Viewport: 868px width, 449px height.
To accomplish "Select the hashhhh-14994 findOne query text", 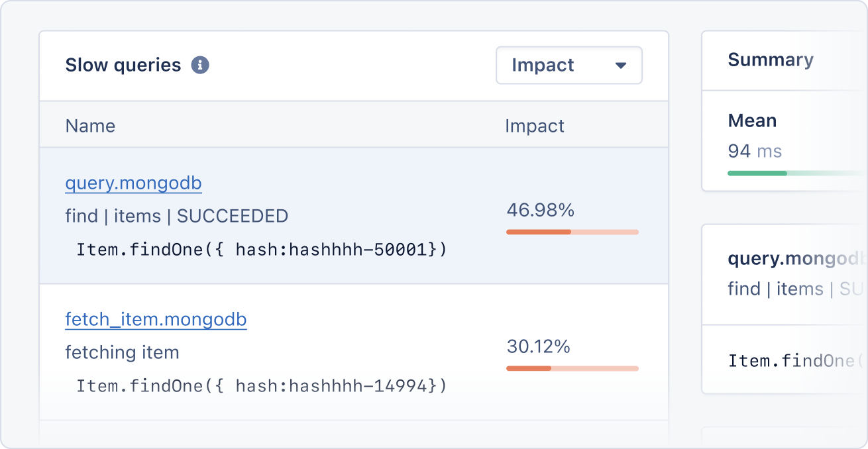I will click(x=262, y=385).
